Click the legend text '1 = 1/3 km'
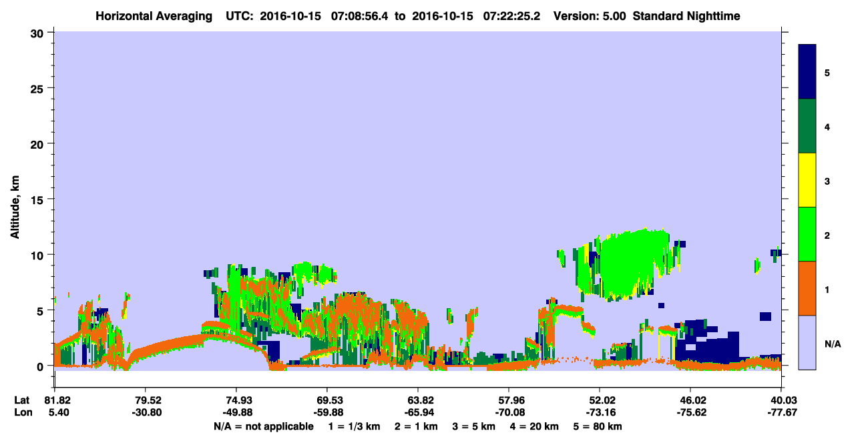The height and width of the screenshot is (445, 868). coord(355,426)
